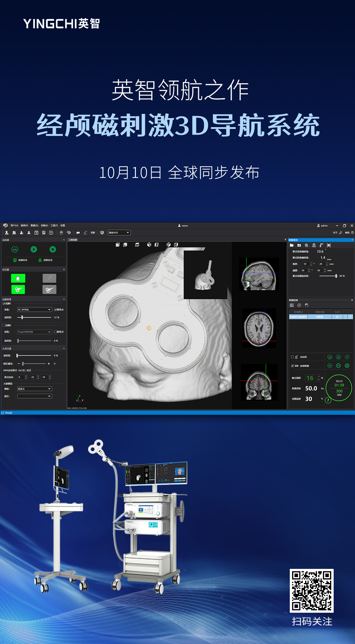Click the tracker ON power icon
355x644 pixels.
coord(15,249)
